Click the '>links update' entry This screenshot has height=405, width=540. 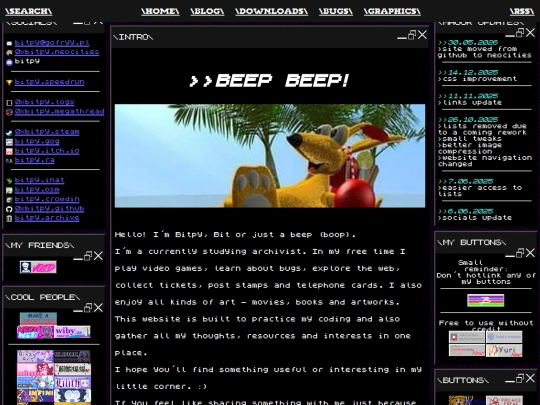(x=470, y=103)
